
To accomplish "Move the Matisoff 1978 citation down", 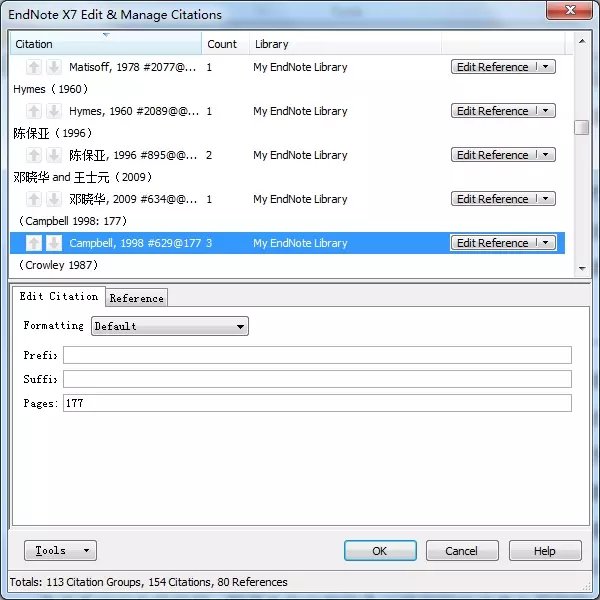I will tap(54, 67).
